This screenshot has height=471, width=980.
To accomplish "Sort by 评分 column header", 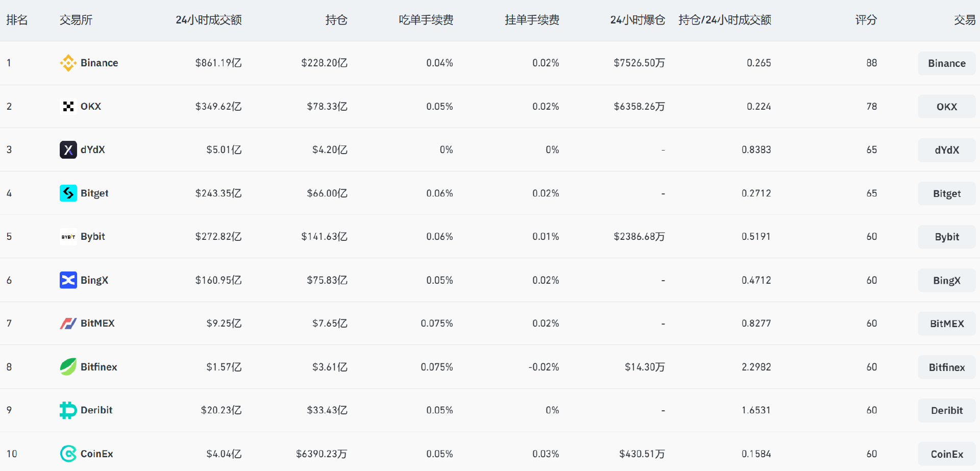I will (x=866, y=20).
